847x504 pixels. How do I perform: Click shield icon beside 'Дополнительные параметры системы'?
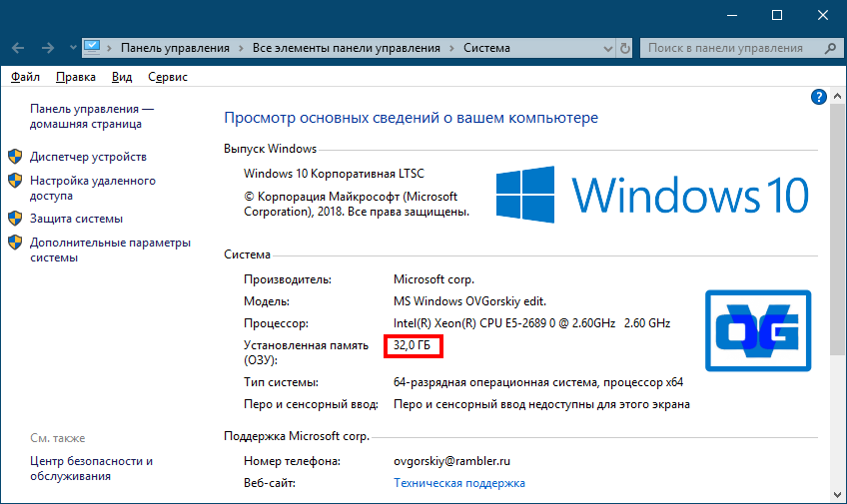15,243
